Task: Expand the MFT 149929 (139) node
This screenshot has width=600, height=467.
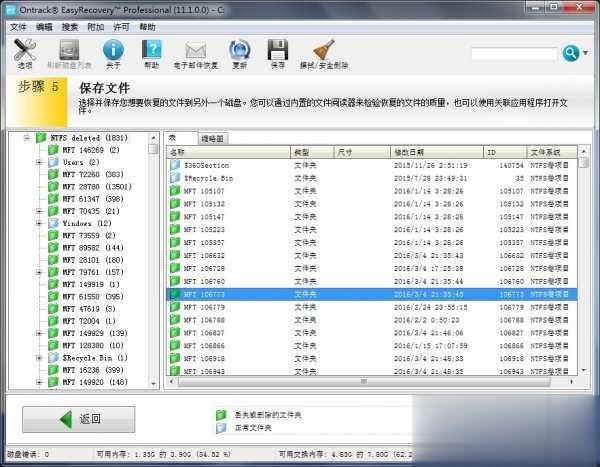Action: point(39,333)
